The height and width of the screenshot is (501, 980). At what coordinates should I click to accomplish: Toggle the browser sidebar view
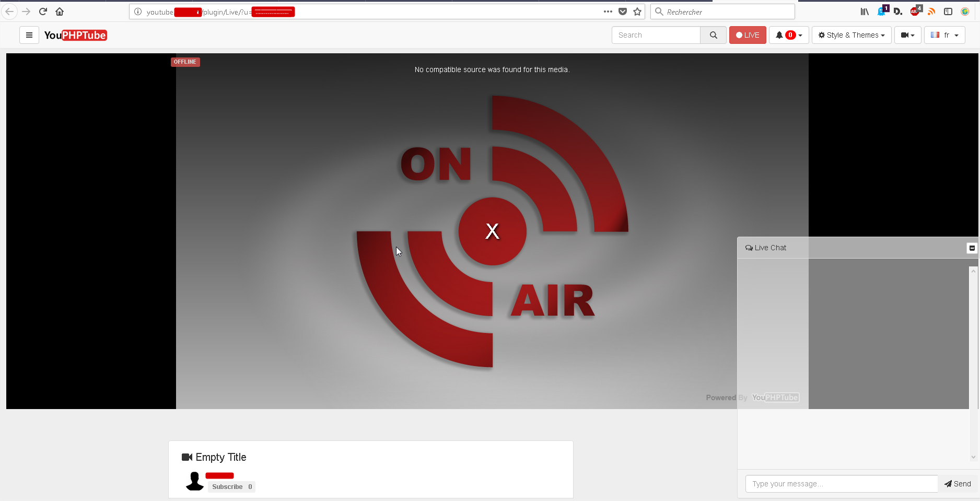948,11
